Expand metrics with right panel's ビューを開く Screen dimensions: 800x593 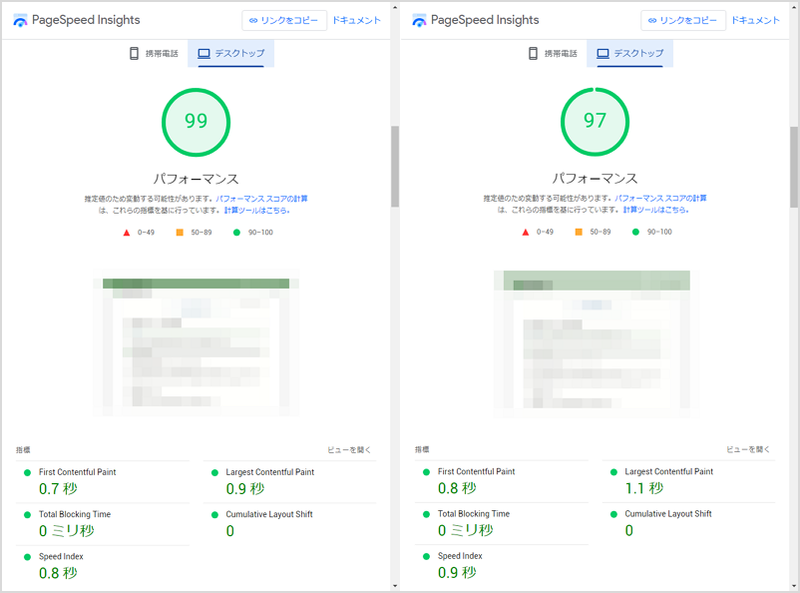(x=749, y=450)
